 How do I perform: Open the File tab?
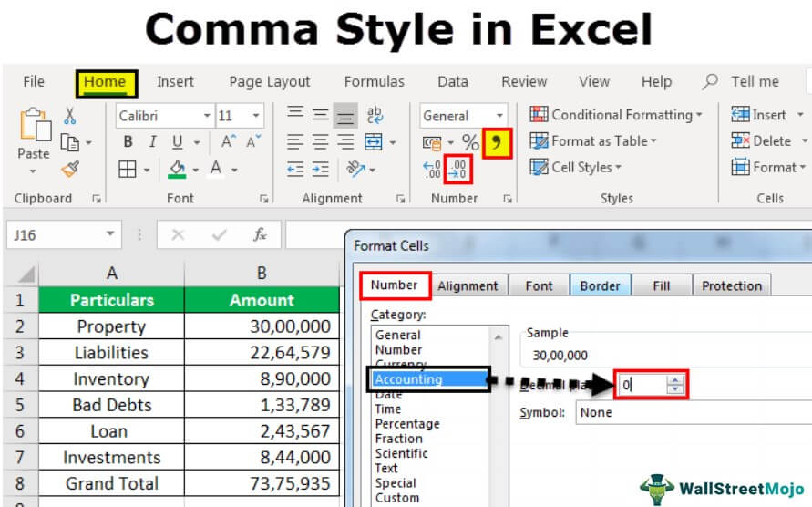tap(34, 81)
